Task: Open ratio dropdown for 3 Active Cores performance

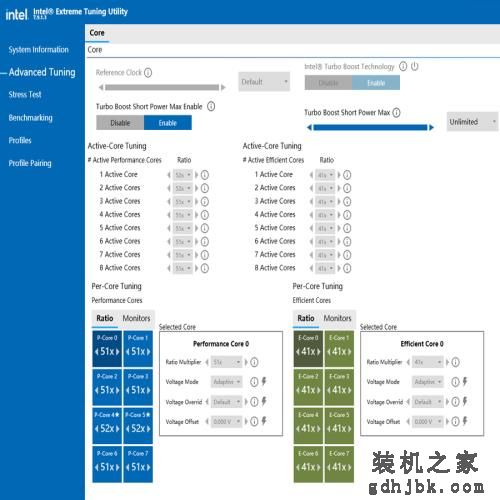Action: pyautogui.click(x=183, y=201)
